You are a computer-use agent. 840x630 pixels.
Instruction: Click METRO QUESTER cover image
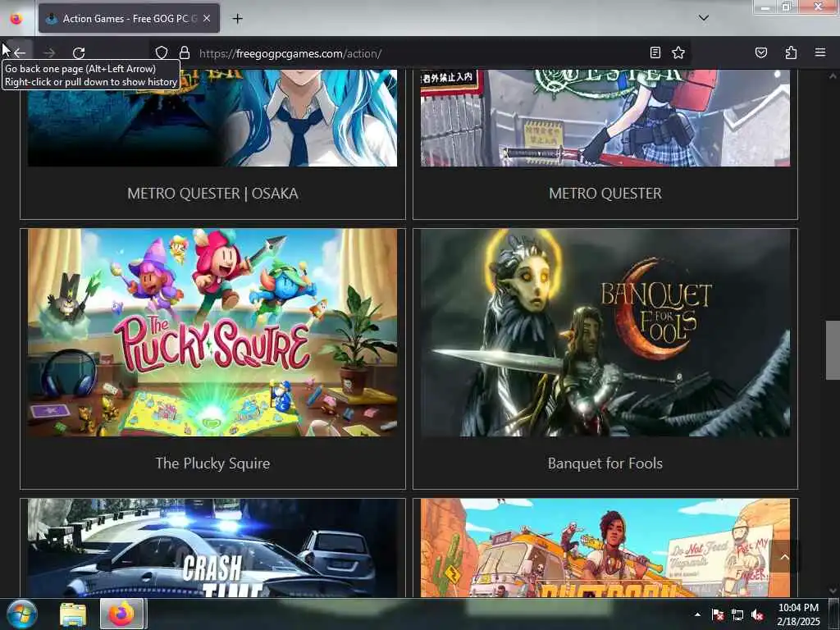click(x=605, y=118)
